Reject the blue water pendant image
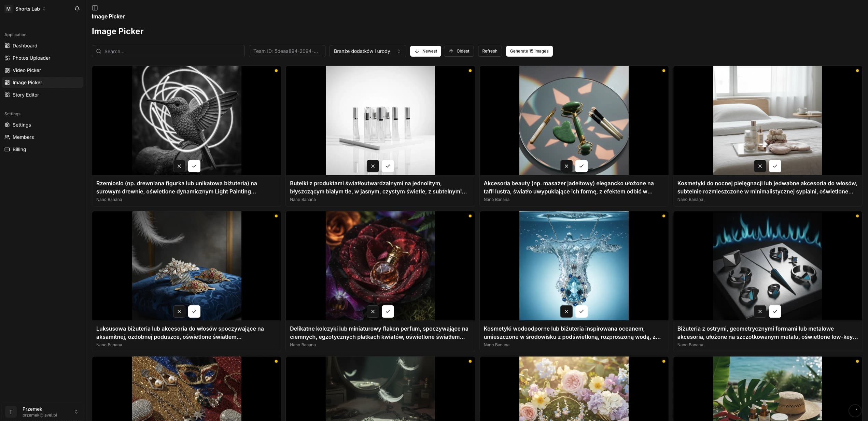This screenshot has height=421, width=868. [566, 311]
